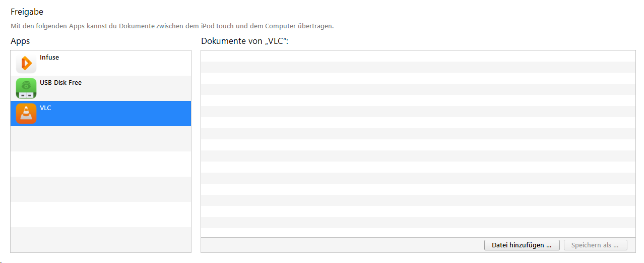Click the green USB Disk Free icon
The image size is (644, 263).
26,88
